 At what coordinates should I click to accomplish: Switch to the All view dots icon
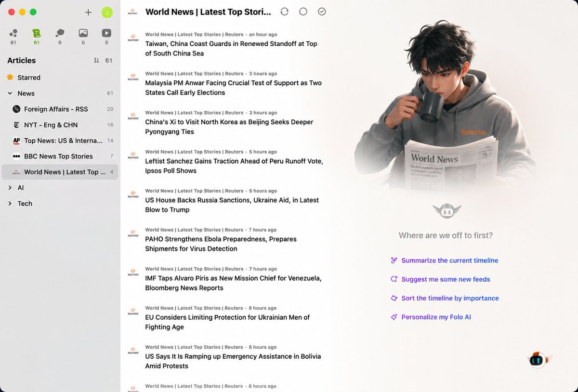coord(13,33)
